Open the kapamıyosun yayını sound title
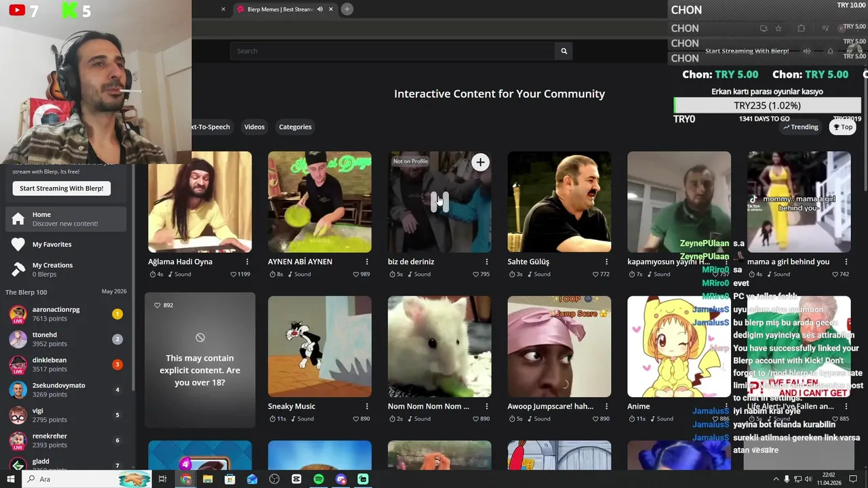Image resolution: width=868 pixels, height=488 pixels. point(669,262)
